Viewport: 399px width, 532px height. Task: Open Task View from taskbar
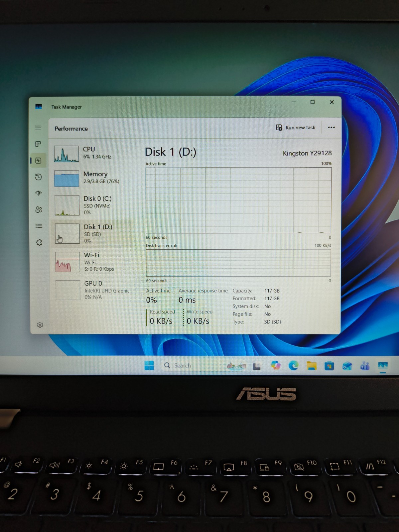[257, 366]
